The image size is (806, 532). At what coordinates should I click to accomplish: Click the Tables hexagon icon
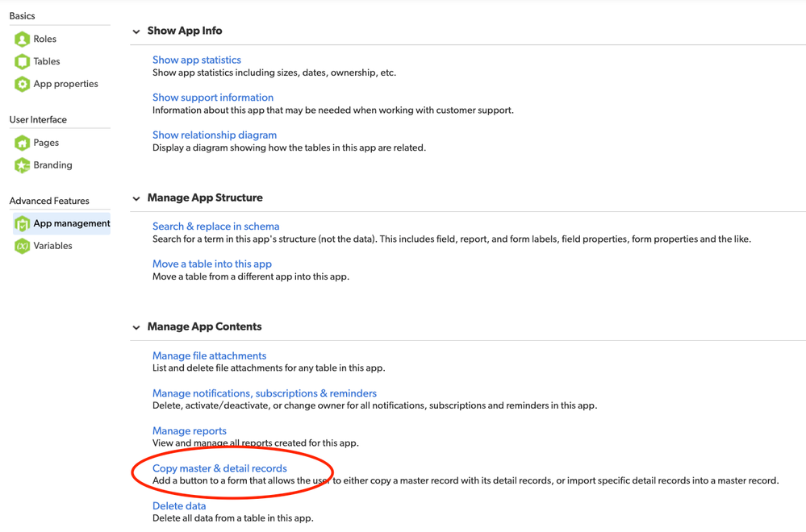[22, 61]
